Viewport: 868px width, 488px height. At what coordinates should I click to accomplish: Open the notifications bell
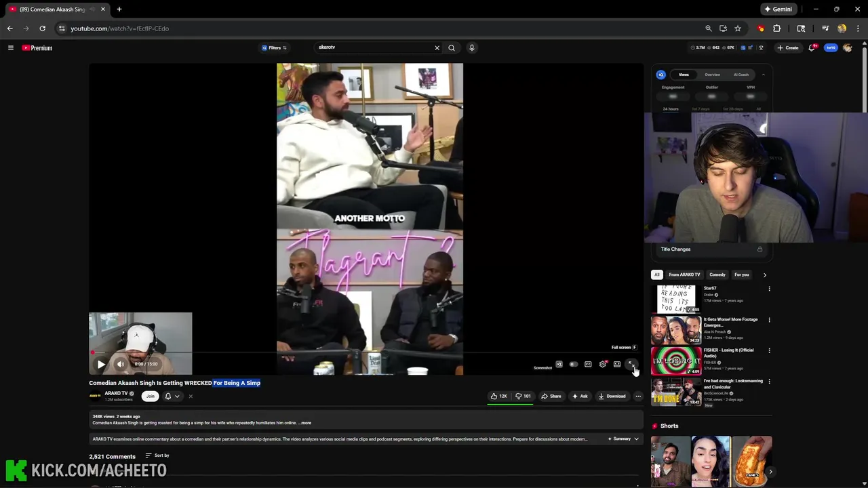(812, 47)
